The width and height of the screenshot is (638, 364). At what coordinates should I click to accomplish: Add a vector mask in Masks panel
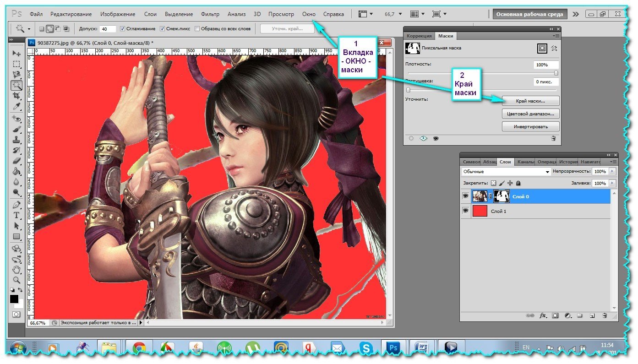pyautogui.click(x=554, y=48)
